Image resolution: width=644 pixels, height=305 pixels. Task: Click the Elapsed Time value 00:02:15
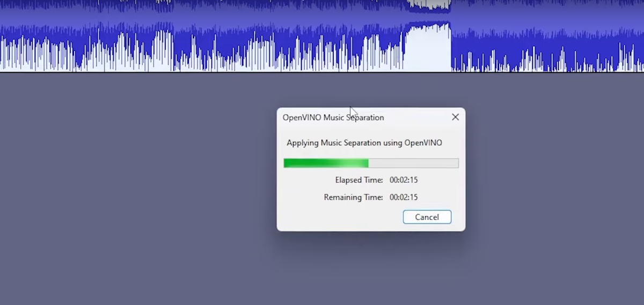coord(404,180)
